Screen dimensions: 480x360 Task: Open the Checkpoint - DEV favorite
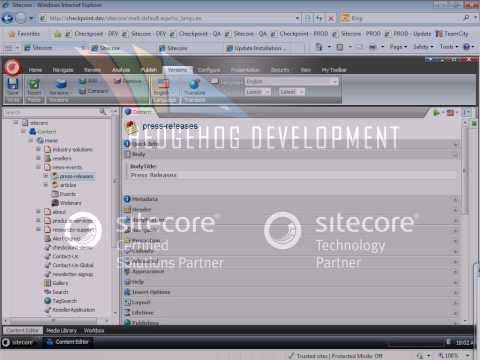92,34
